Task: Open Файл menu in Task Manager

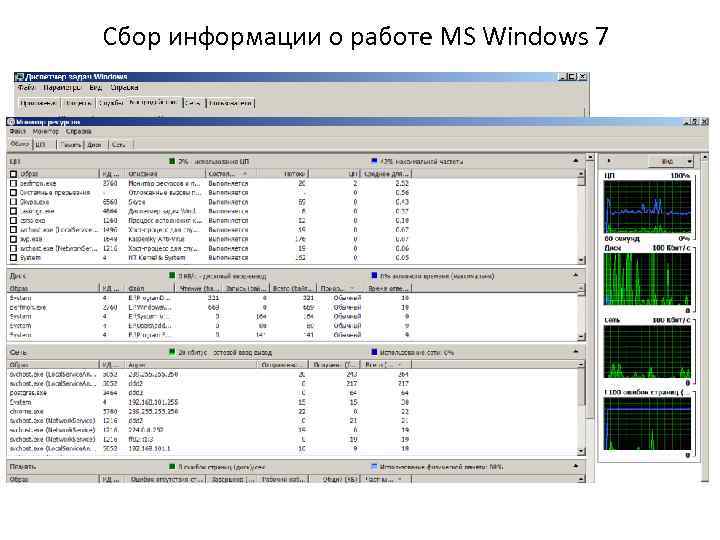Action: (x=26, y=87)
